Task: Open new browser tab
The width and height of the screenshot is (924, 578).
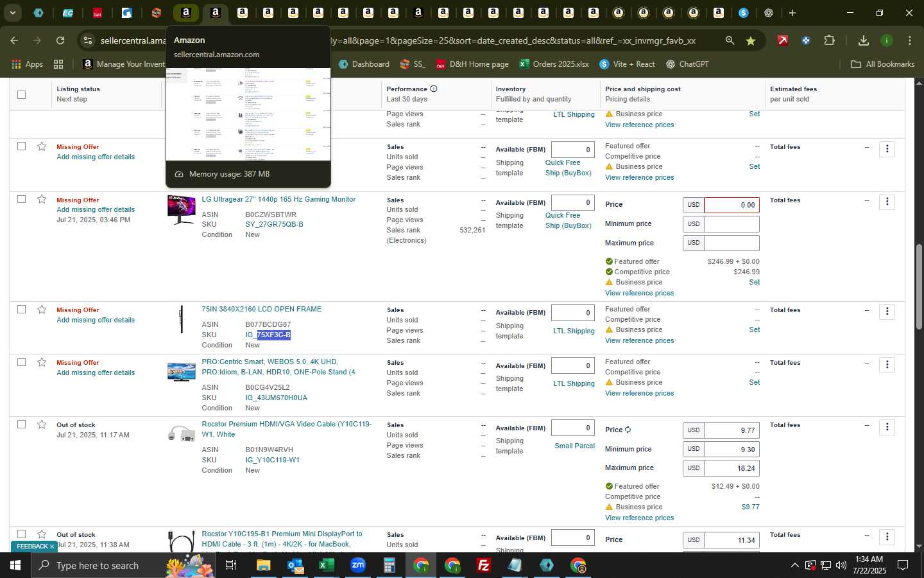Action: point(792,13)
